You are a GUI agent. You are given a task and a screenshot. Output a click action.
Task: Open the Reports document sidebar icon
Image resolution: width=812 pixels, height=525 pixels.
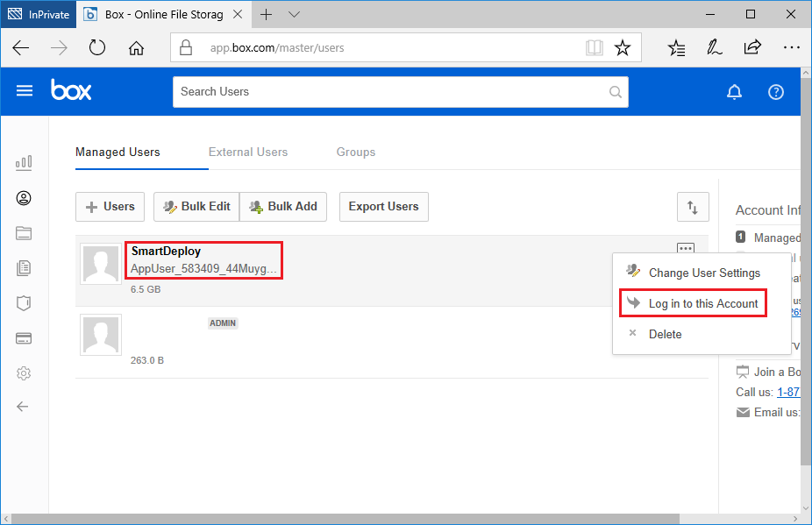click(x=24, y=268)
